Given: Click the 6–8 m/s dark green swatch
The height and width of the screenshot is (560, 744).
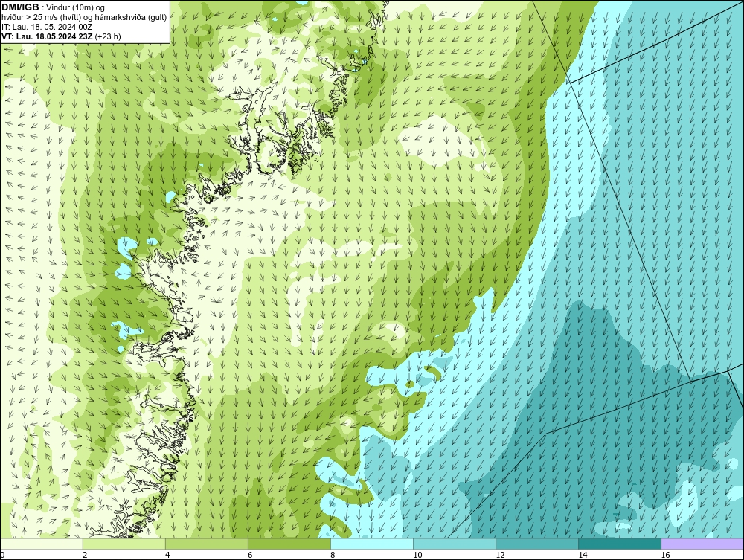Looking at the screenshot, I should coord(289,544).
